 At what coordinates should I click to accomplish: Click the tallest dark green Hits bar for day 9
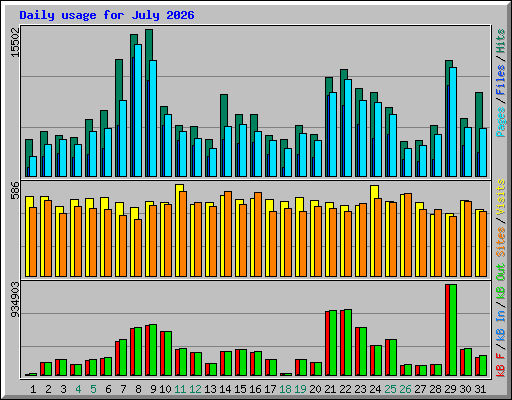[149, 45]
